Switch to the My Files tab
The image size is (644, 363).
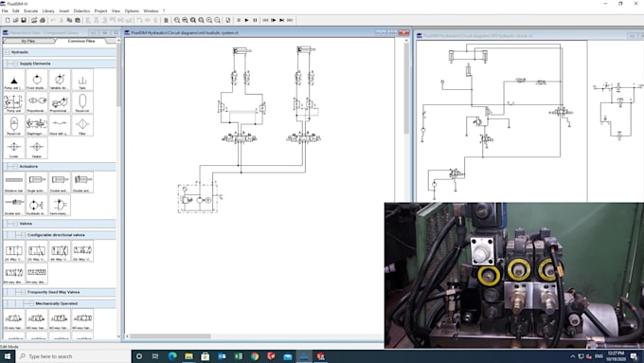pyautogui.click(x=28, y=41)
